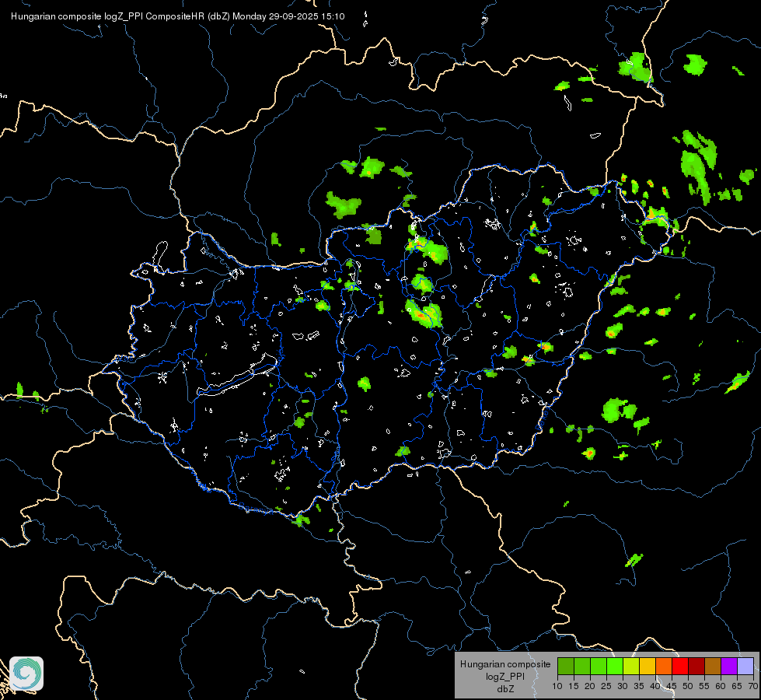Select the 20–25 dBZ green swatch

pos(599,666)
